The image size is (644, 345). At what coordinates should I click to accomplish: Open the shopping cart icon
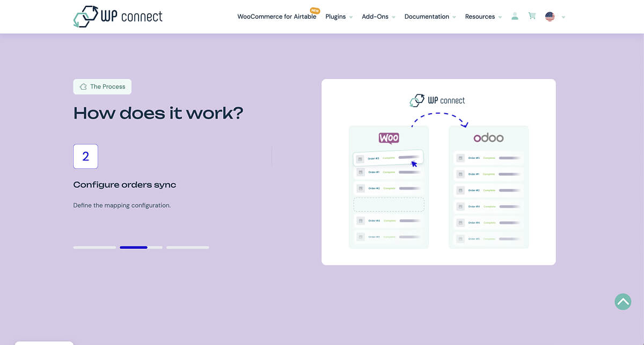(532, 16)
